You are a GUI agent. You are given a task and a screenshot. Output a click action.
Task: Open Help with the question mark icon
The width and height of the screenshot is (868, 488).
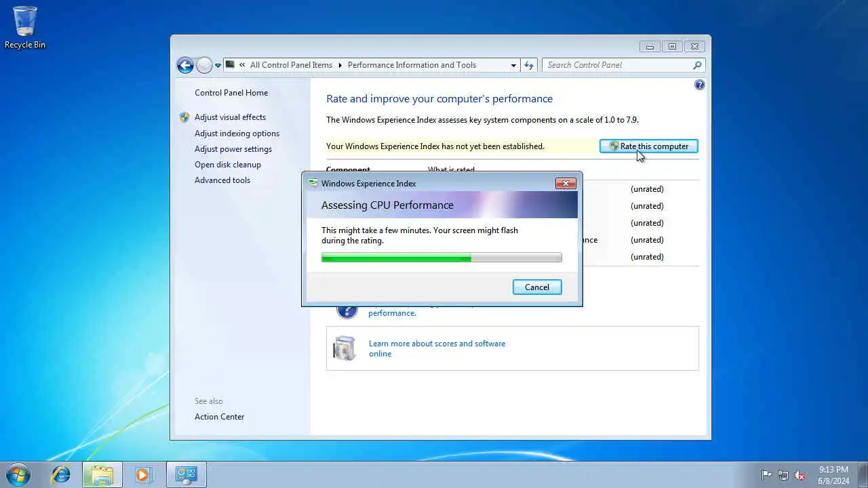[700, 85]
